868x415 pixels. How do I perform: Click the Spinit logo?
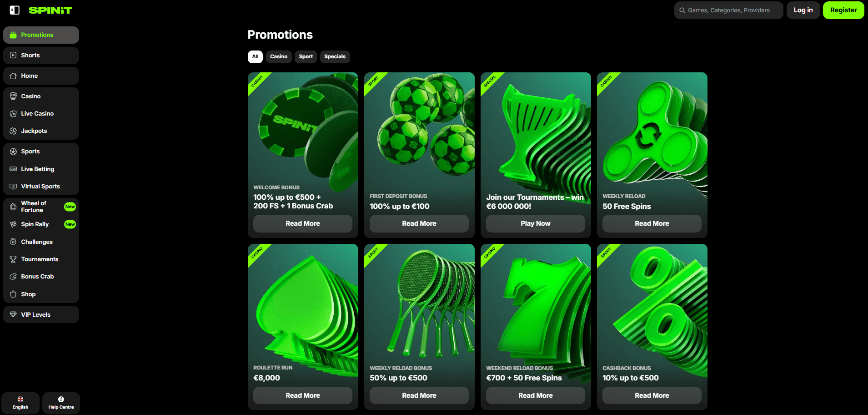50,10
